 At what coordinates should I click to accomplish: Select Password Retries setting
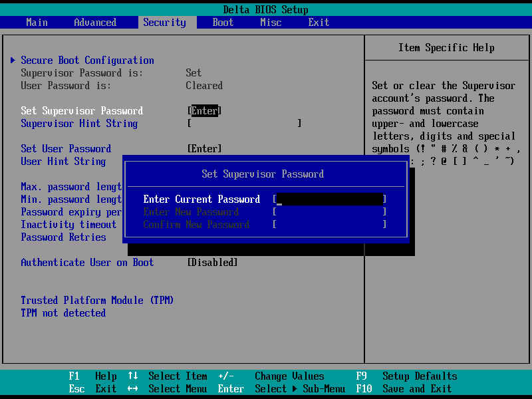(63, 237)
